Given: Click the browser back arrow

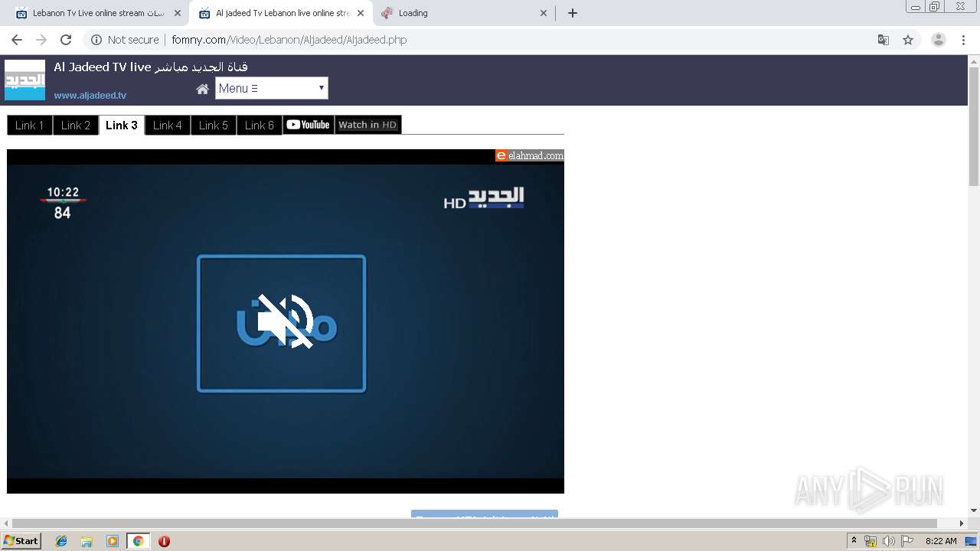Looking at the screenshot, I should click(x=17, y=40).
